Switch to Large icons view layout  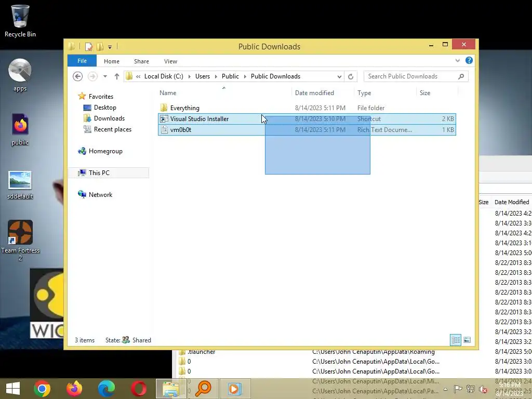point(467,340)
